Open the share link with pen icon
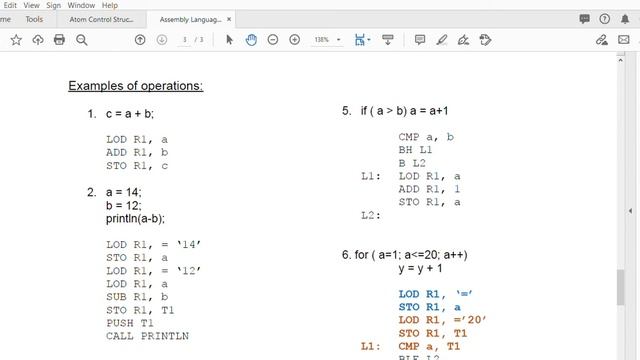The width and height of the screenshot is (640, 360). tap(602, 40)
